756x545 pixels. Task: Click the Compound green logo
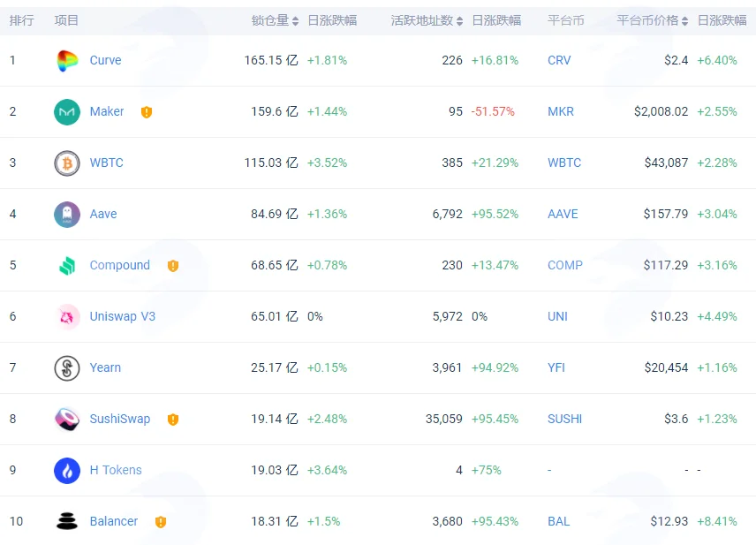click(x=67, y=265)
